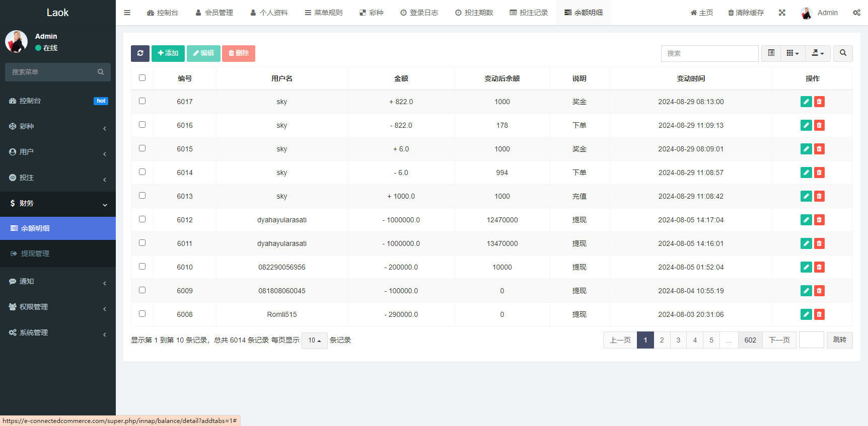Click the green 添加 add button
This screenshot has width=868, height=426.
(x=168, y=53)
